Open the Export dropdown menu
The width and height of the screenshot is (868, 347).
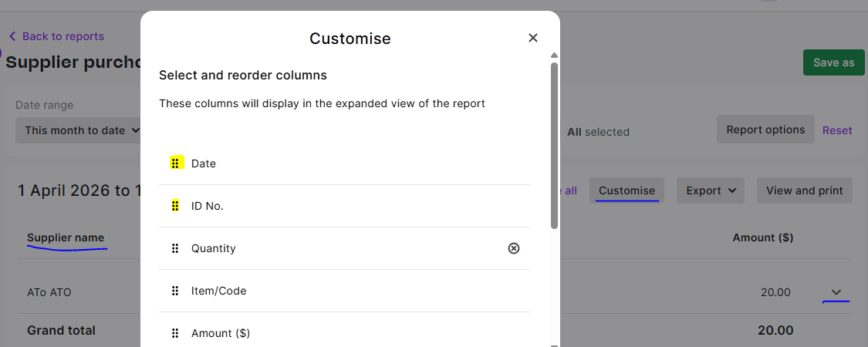tap(711, 190)
